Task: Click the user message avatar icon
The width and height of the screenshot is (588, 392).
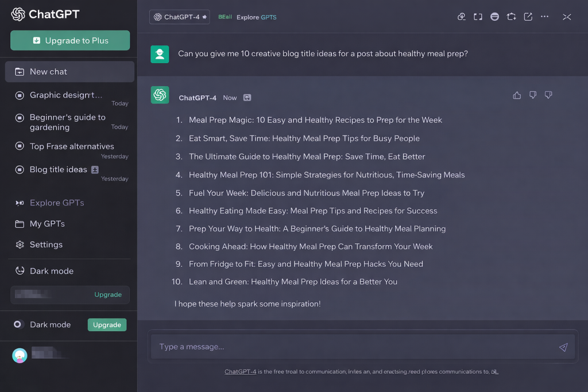Action: tap(160, 54)
